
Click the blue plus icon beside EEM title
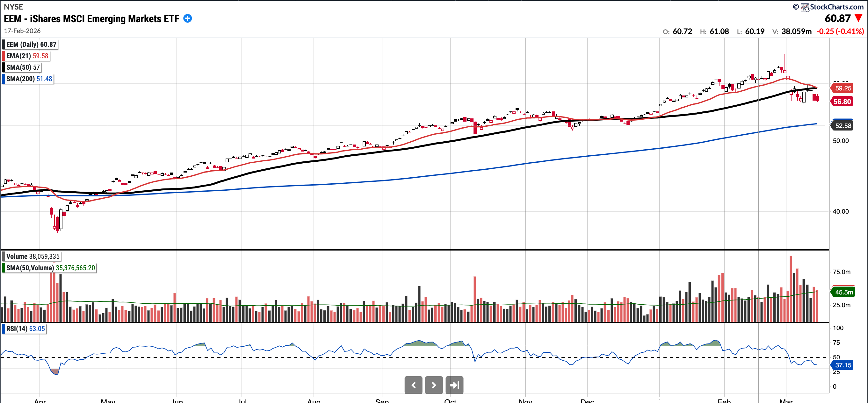pyautogui.click(x=187, y=18)
